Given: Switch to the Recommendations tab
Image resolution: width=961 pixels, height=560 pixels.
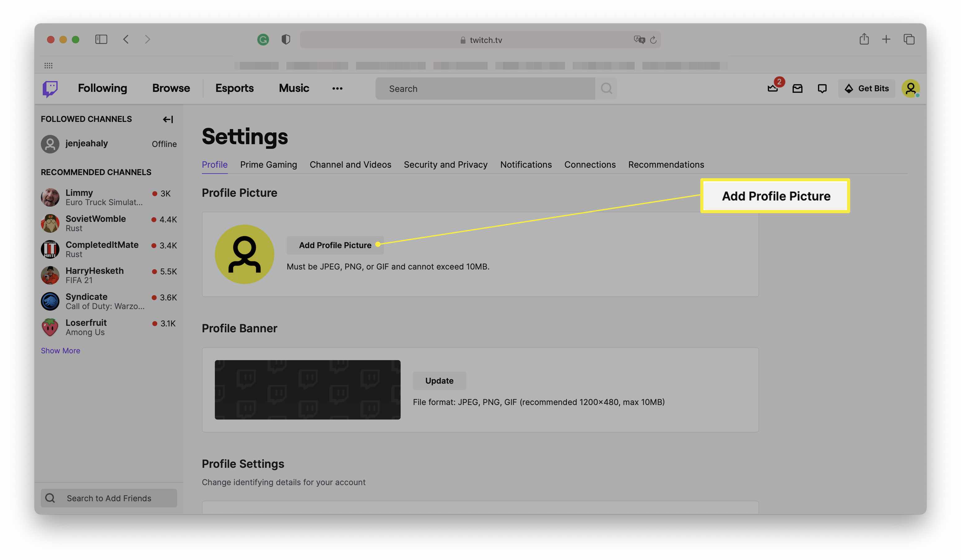Looking at the screenshot, I should click(x=666, y=164).
